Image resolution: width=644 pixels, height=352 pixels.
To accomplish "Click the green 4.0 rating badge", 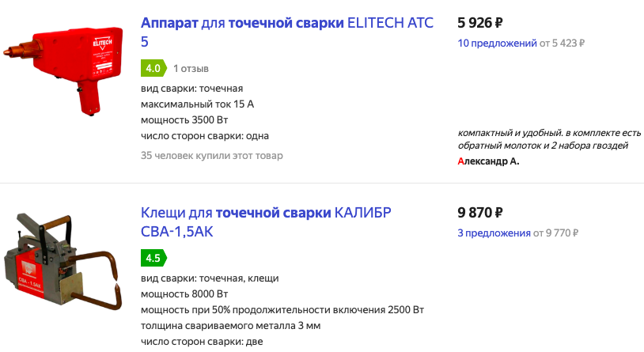I will tap(153, 68).
